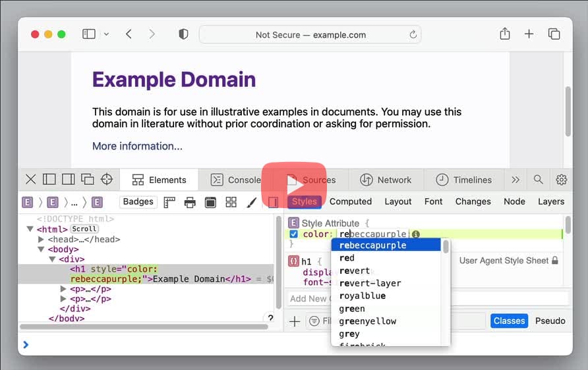Dock inspector to left side icon
Viewport: 588px width, 370px height.
click(x=49, y=179)
